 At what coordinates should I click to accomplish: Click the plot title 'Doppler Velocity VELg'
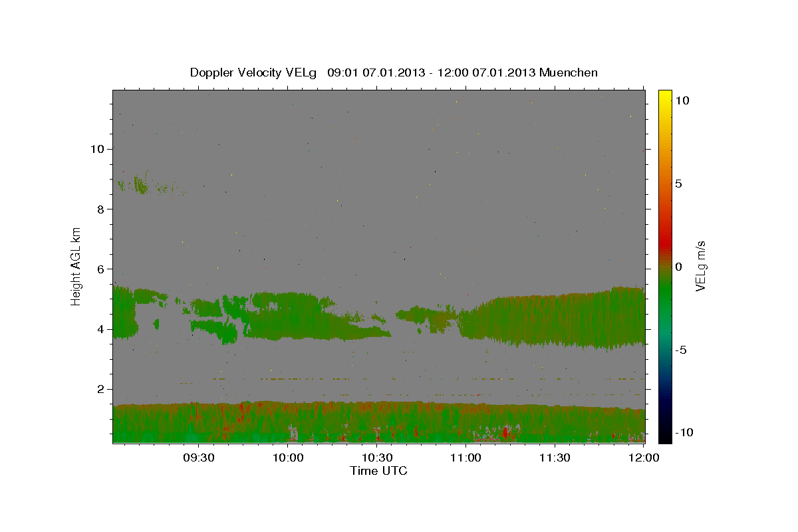(x=255, y=72)
